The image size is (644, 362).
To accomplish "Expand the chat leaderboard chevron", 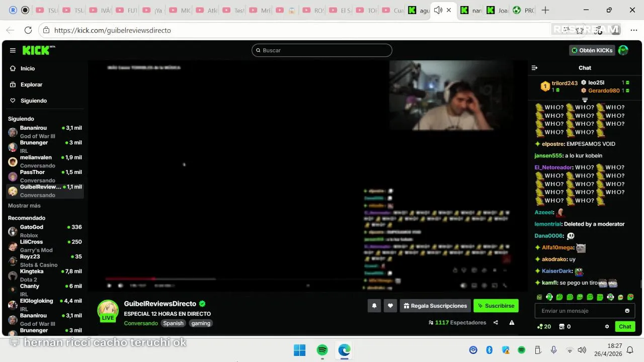I will (x=585, y=100).
